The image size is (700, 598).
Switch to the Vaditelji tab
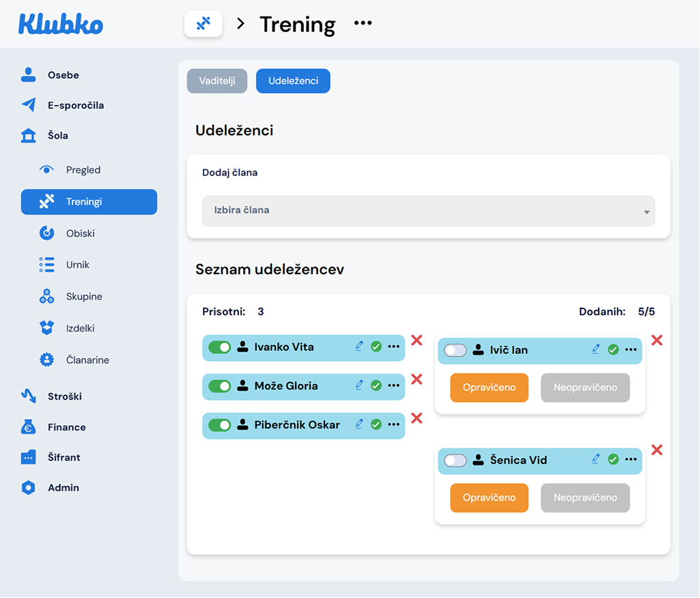coord(217,81)
